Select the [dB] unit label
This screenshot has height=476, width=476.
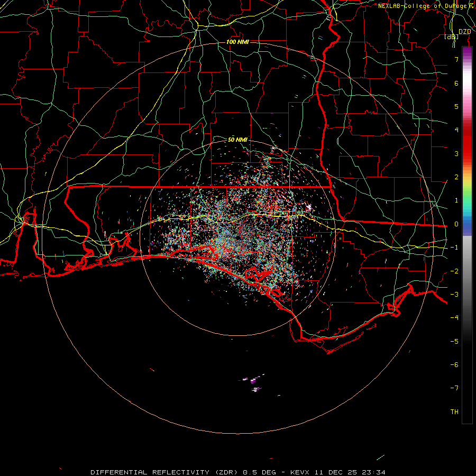tap(452, 36)
